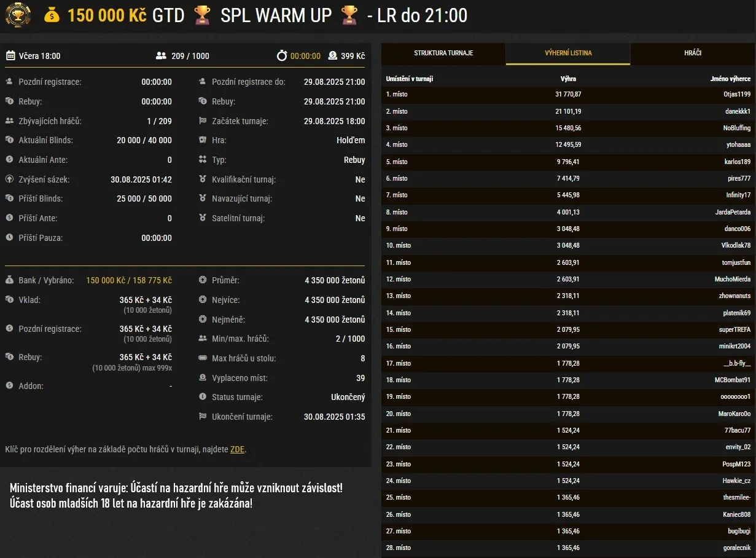Click the checkered flag icon beside Začátek turnaje
Image resolution: width=756 pixels, height=558 pixels.
[x=203, y=121]
